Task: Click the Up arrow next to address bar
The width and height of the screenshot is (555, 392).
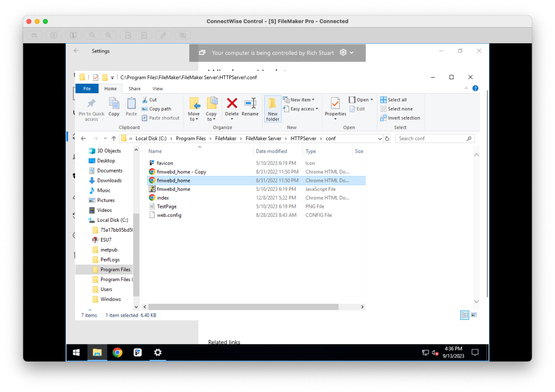Action: (114, 139)
